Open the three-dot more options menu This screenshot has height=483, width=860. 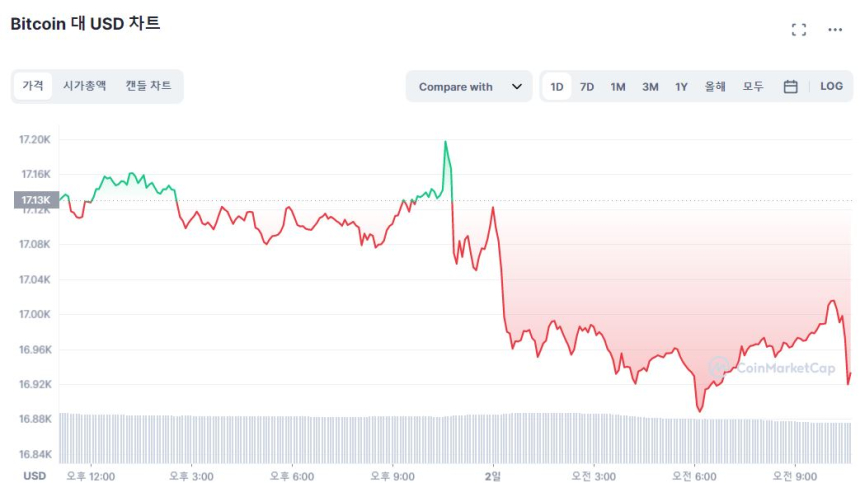pyautogui.click(x=835, y=30)
